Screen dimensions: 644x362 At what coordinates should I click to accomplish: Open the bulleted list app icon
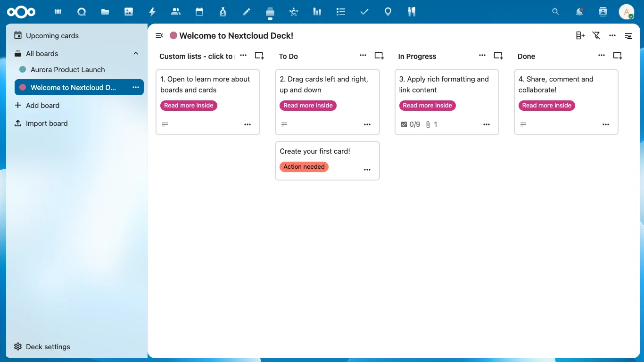(341, 12)
